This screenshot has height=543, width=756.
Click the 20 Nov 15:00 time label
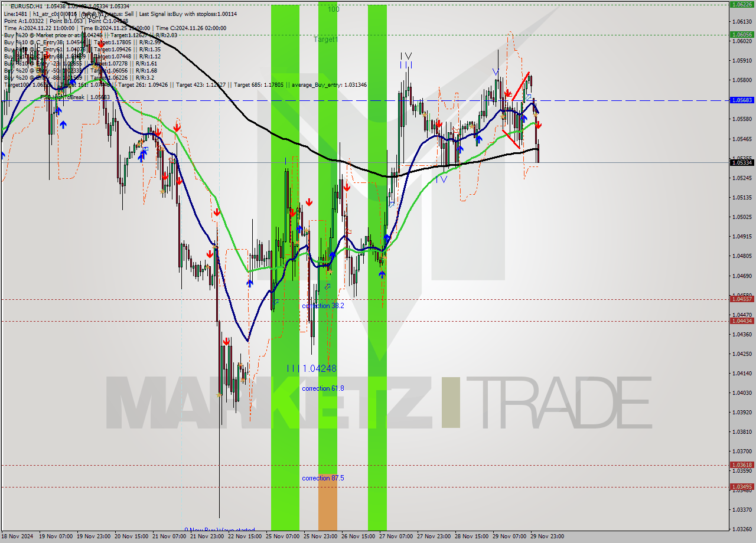tap(131, 537)
